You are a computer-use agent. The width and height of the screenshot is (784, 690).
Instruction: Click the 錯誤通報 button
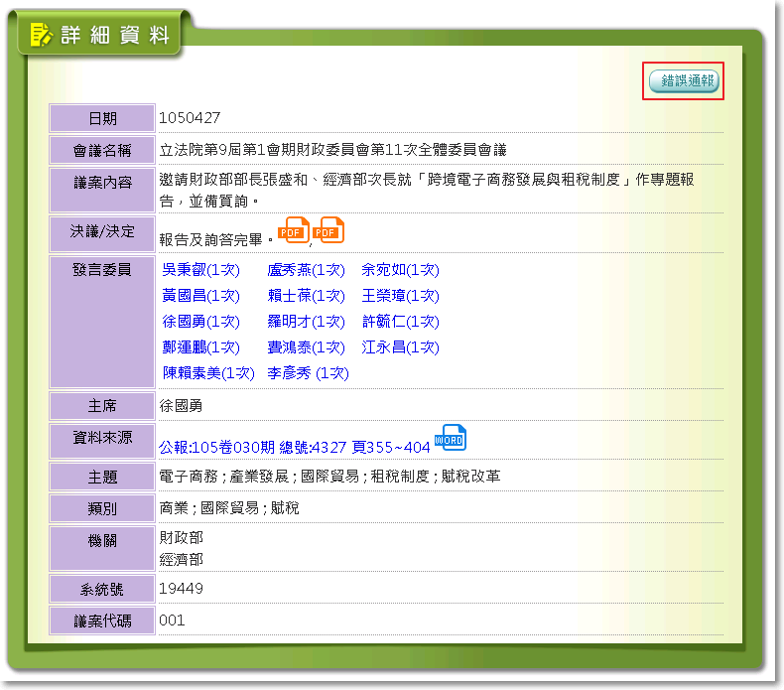pos(683,81)
